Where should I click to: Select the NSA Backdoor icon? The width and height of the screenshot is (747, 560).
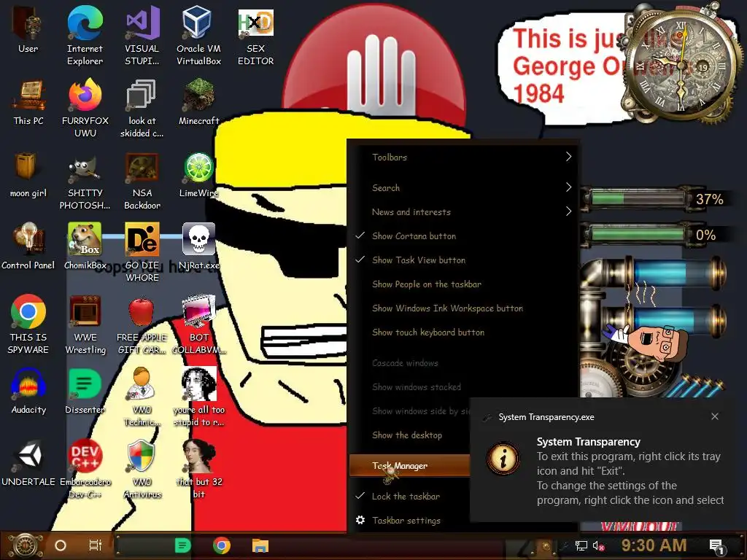coord(142,180)
